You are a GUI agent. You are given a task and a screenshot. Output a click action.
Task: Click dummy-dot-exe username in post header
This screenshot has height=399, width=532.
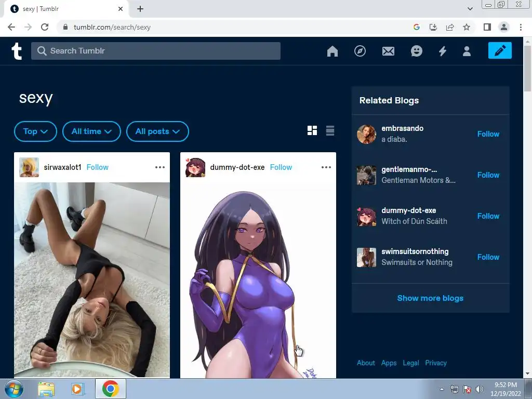pyautogui.click(x=237, y=167)
